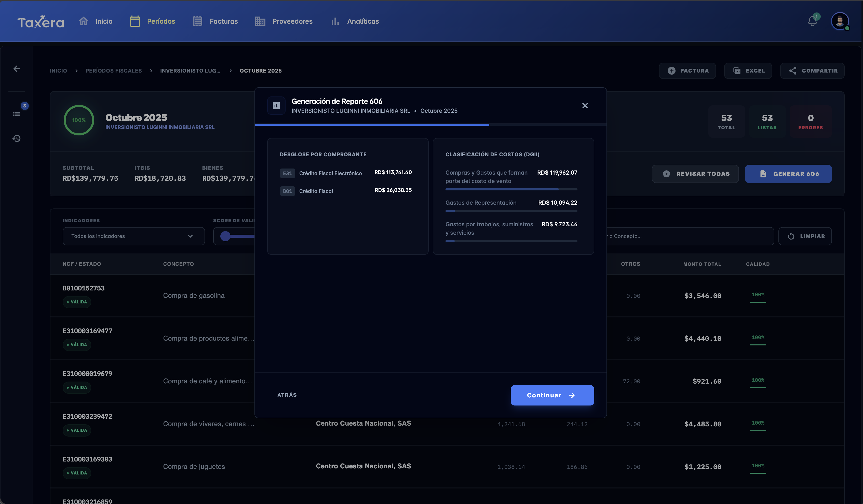
Task: Open the history clock icon in sidebar
Action: pos(17,138)
